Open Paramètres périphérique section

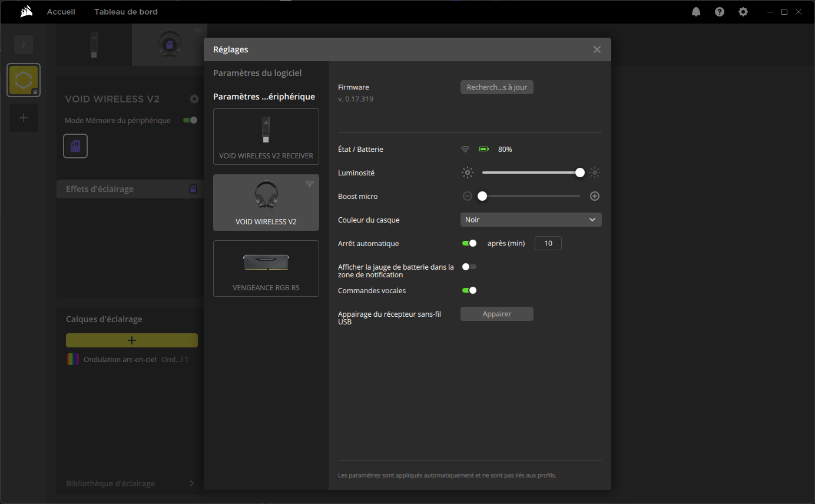(264, 97)
